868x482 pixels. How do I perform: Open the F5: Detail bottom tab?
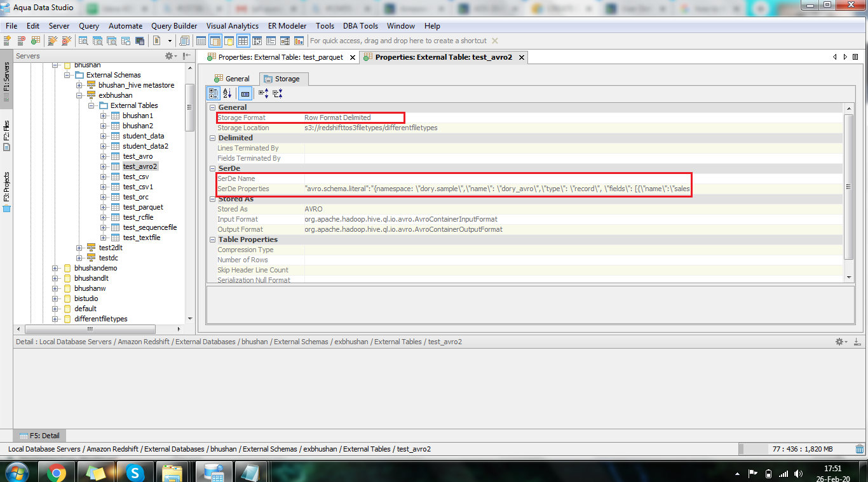point(39,436)
